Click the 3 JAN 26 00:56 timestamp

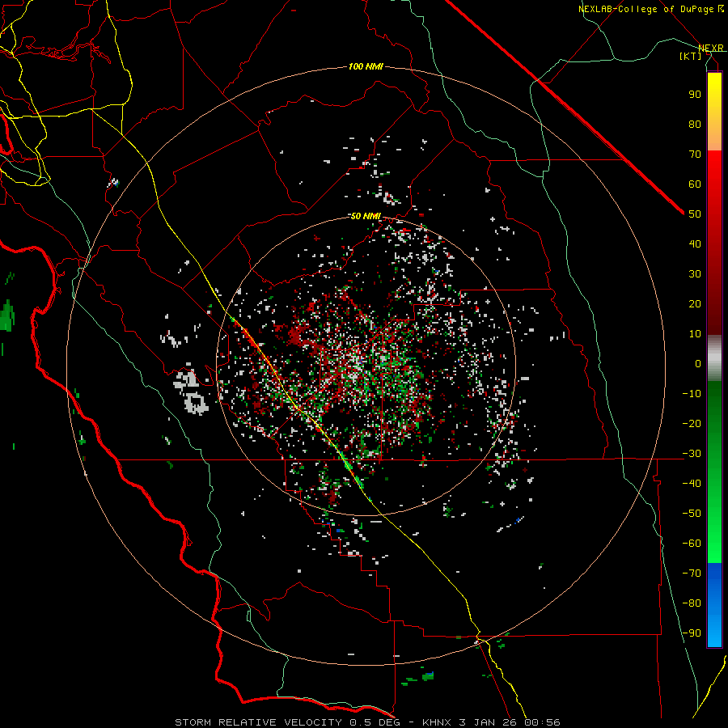pyautogui.click(x=510, y=722)
